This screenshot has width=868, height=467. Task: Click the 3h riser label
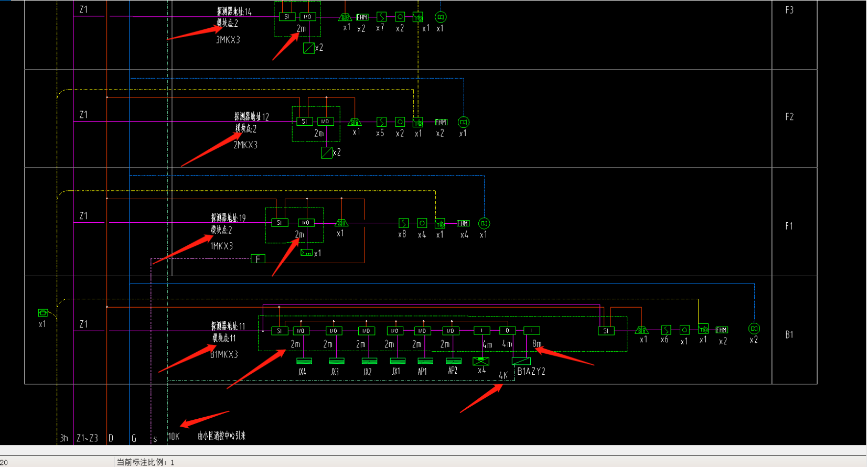[x=64, y=438]
